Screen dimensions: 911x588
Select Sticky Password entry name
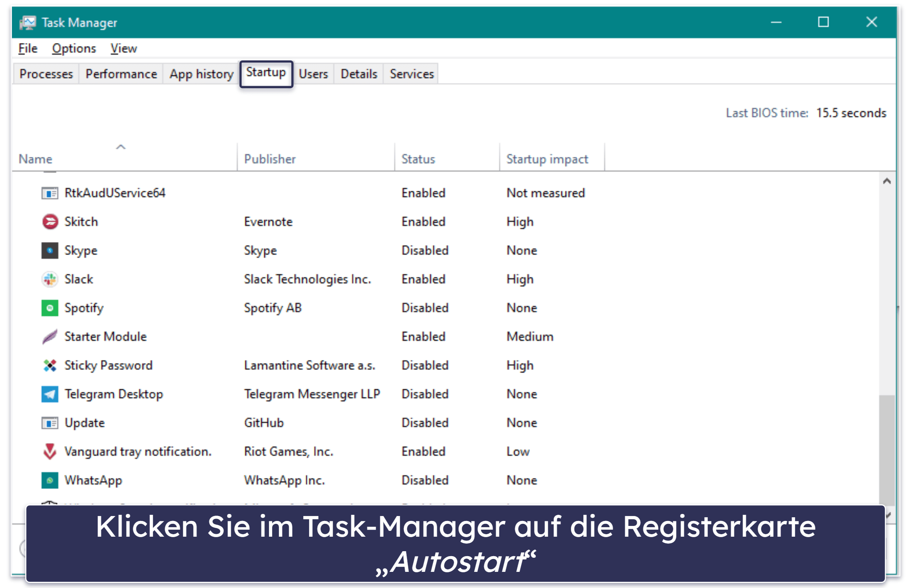coord(108,366)
